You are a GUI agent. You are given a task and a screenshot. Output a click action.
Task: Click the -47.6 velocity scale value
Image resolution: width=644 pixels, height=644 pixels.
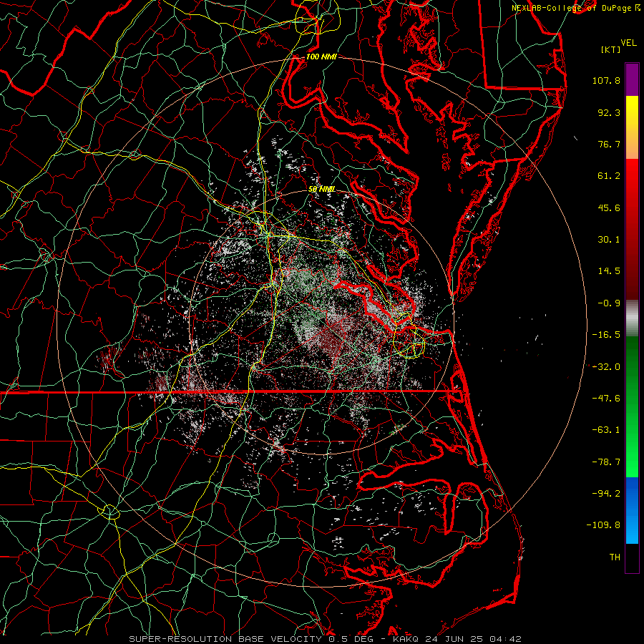coord(606,399)
